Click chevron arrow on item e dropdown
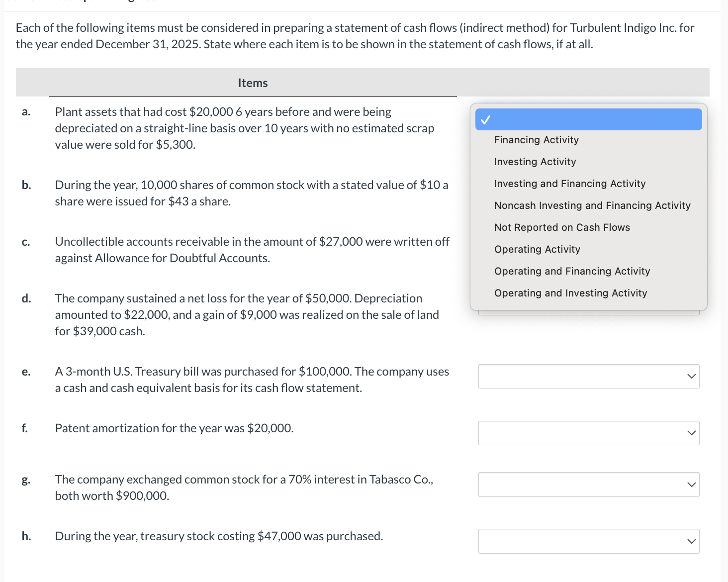This screenshot has width=728, height=582. [691, 376]
